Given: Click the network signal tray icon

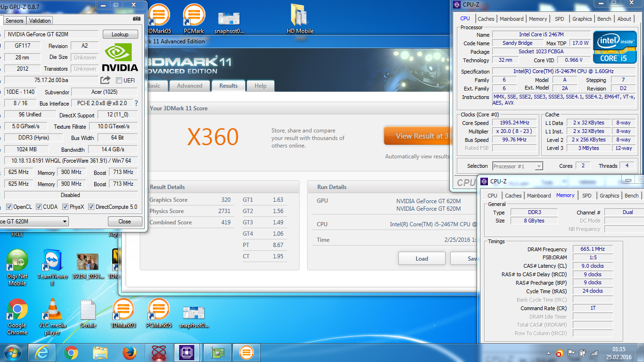Looking at the screenshot, I should (x=594, y=353).
